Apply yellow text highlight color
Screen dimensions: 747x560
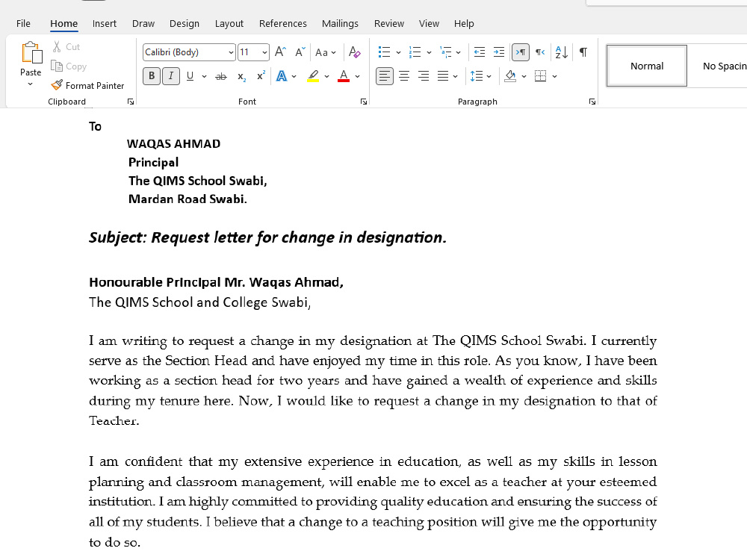(x=313, y=76)
